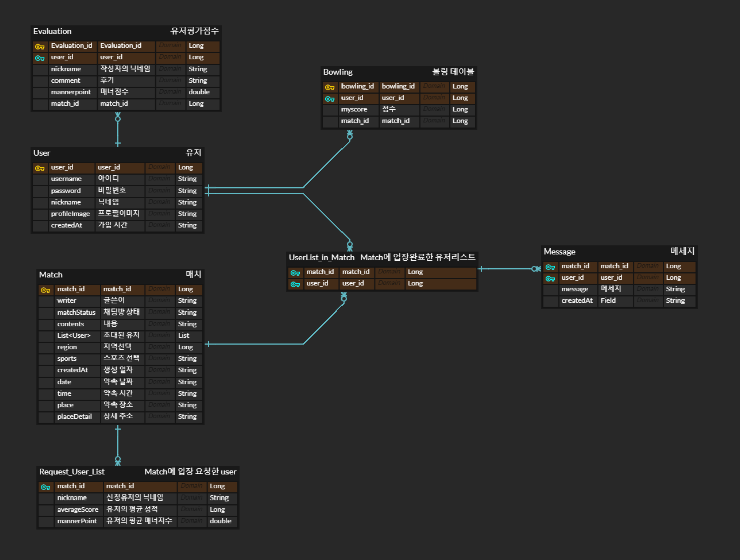
Task: Click the primary key icon on user_id in Message
Action: coord(551,278)
